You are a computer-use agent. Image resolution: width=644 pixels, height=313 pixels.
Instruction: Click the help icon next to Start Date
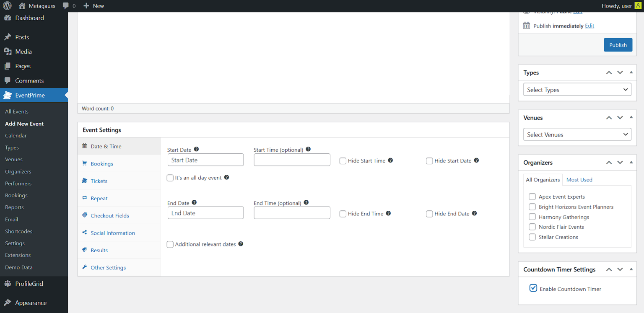(x=196, y=149)
